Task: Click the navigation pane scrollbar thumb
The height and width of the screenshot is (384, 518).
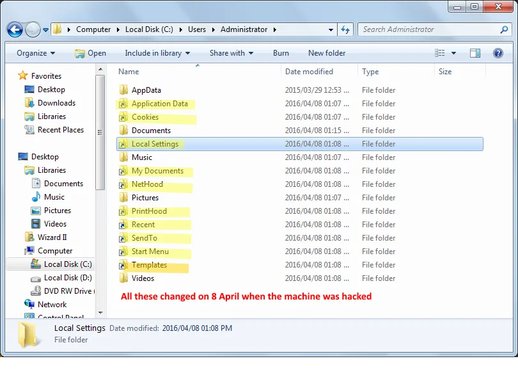Action: pyautogui.click(x=100, y=132)
